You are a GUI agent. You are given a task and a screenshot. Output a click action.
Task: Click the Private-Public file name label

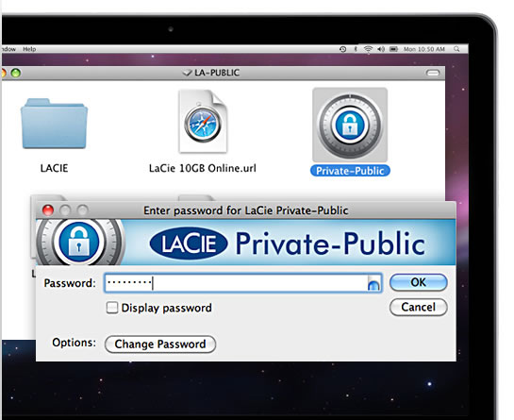[x=350, y=171]
